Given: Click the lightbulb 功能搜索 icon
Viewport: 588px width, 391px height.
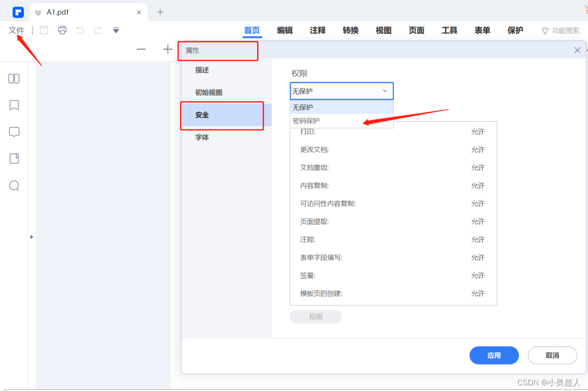Looking at the screenshot, I should click(545, 30).
